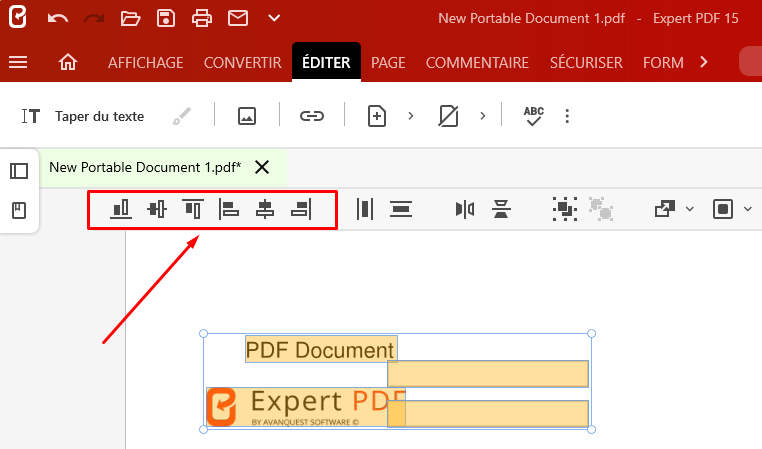Flip selection vertically
This screenshot has height=449, width=762.
click(x=501, y=209)
